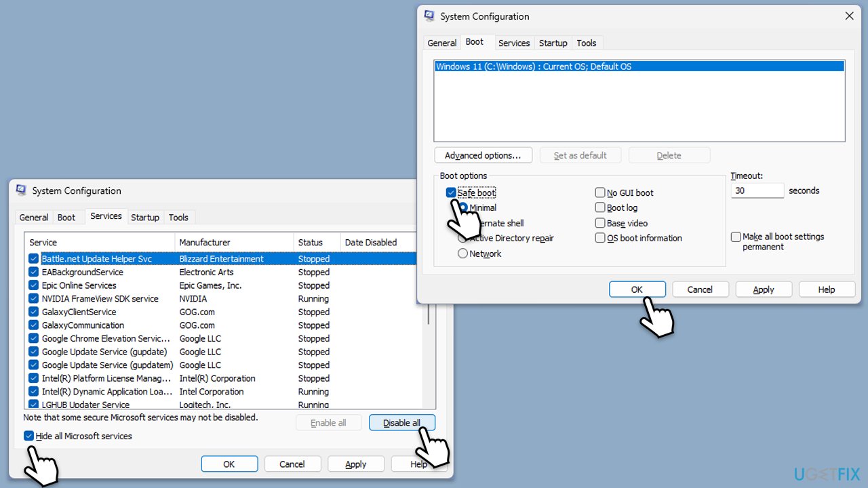Click the System Configuration icon in Services window title bar
Screen dimensions: 868x488
(21, 190)
